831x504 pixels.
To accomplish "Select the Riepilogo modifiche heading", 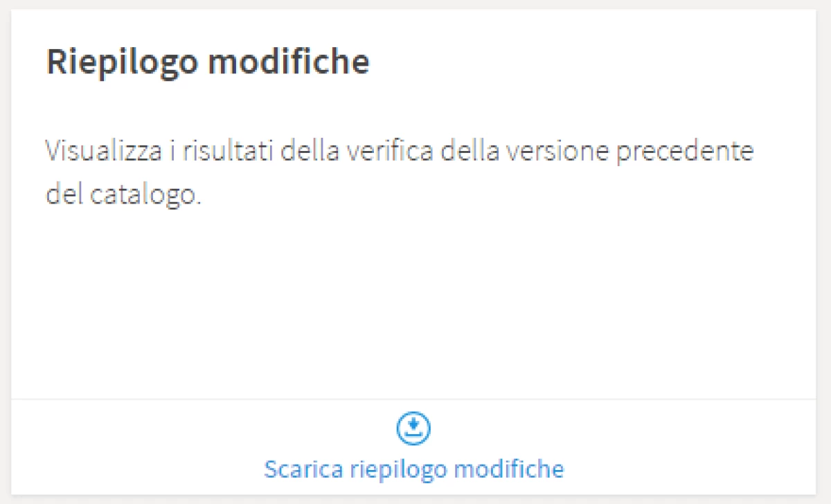I will click(208, 62).
